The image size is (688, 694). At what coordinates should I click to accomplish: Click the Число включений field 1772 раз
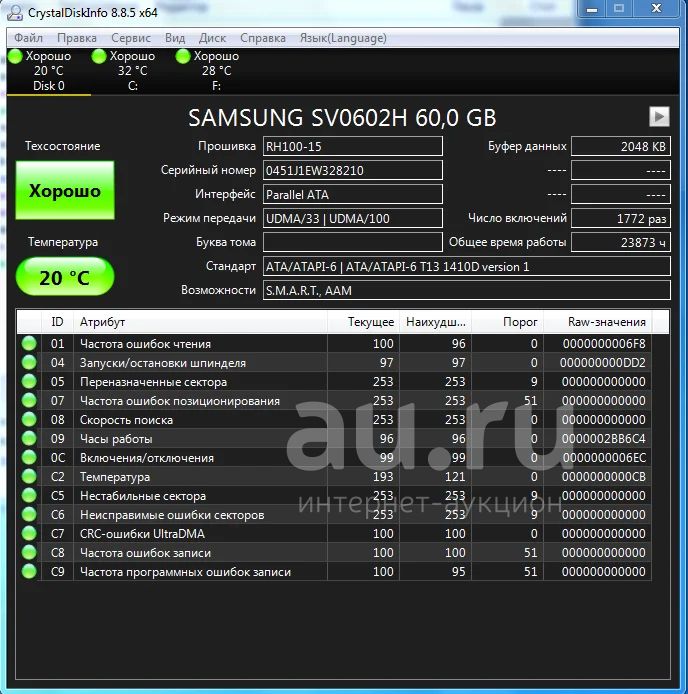pyautogui.click(x=621, y=218)
